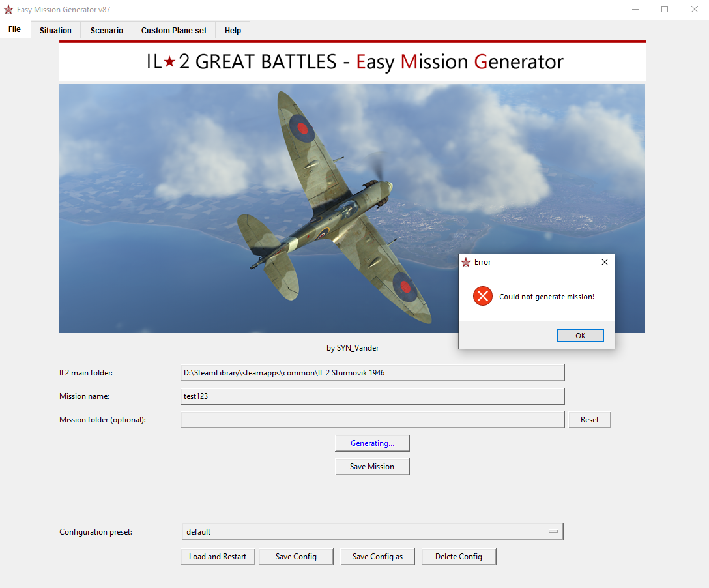The image size is (709, 588).
Task: Select the Custom Plane set tab
Action: click(174, 30)
